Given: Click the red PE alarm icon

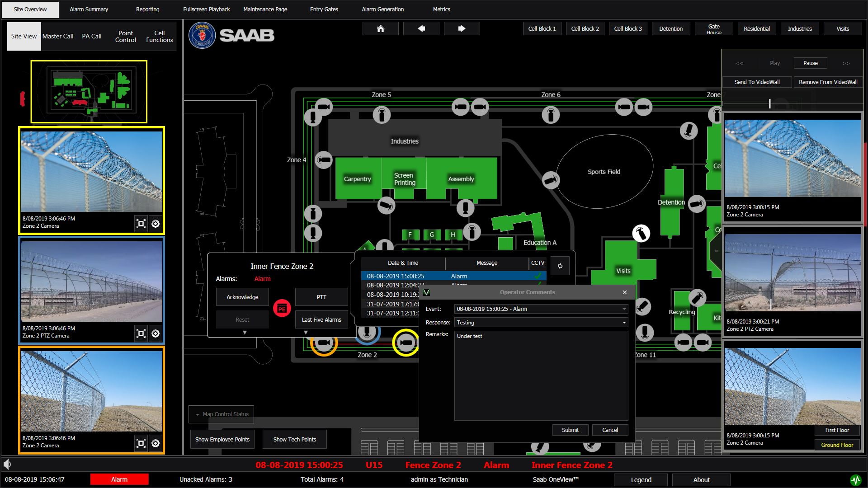Looking at the screenshot, I should 282,309.
